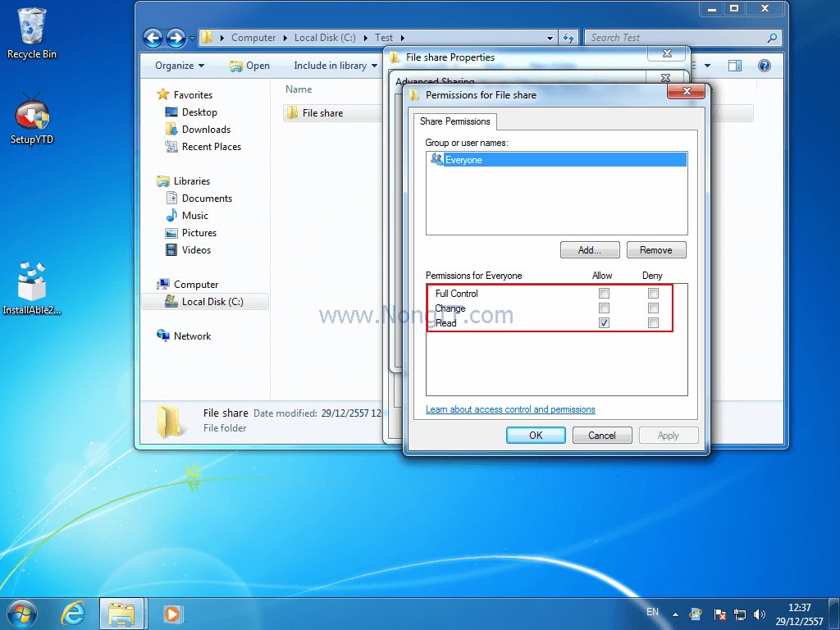Uncheck the Allow Read permission

604,322
